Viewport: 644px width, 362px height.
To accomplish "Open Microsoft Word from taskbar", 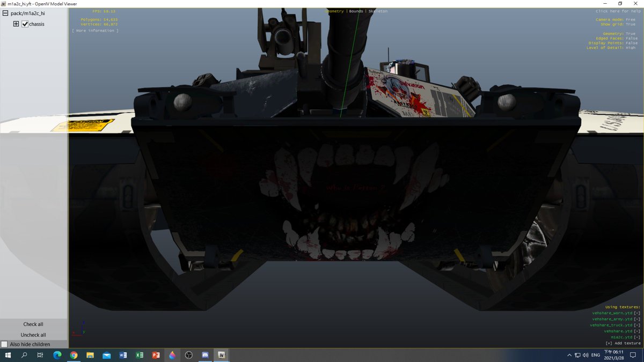I will tap(123, 355).
